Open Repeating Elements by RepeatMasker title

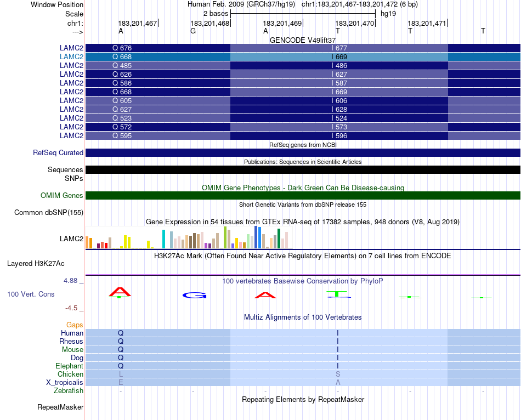point(303,399)
